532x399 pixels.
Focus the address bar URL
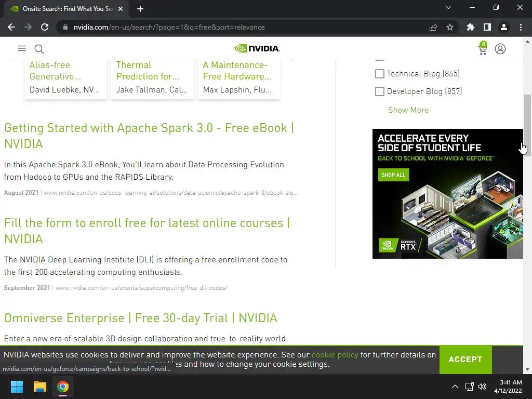coord(169,27)
